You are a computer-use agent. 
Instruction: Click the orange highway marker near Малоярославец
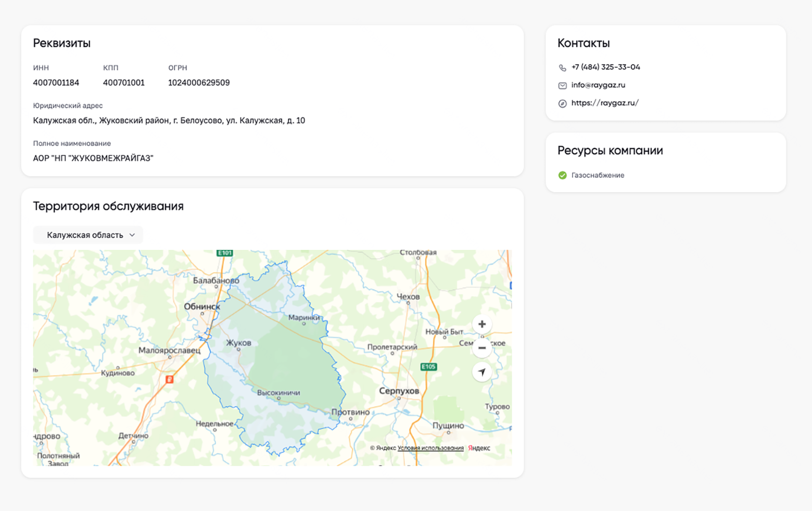(x=169, y=379)
